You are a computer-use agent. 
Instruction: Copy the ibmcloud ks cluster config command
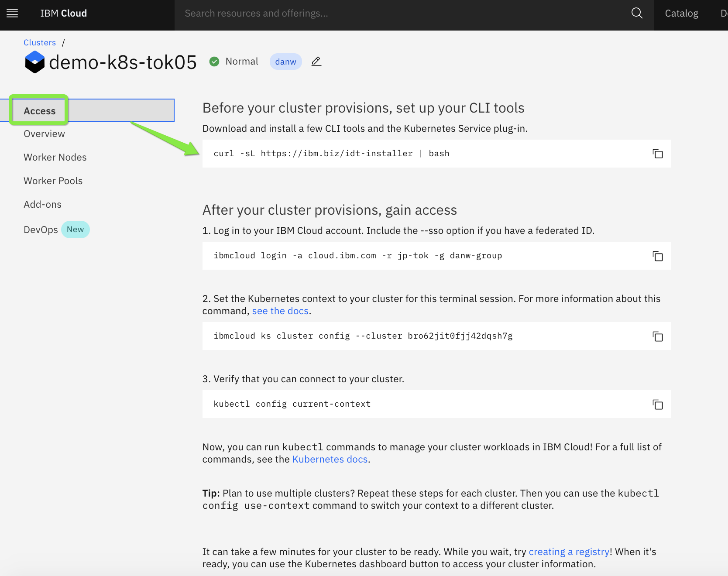click(657, 336)
